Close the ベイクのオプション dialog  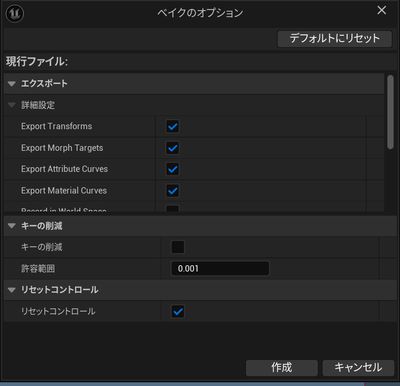point(382,10)
